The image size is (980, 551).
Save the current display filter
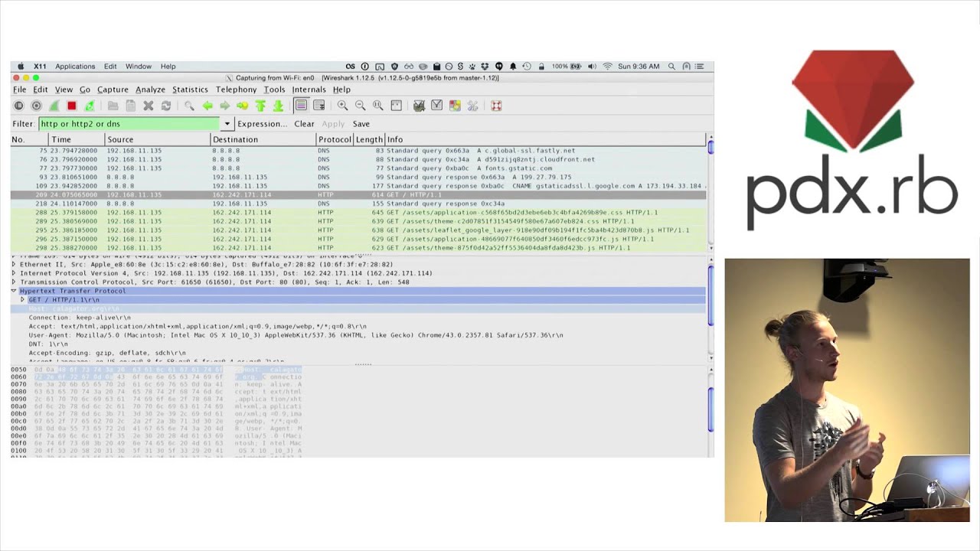(361, 124)
